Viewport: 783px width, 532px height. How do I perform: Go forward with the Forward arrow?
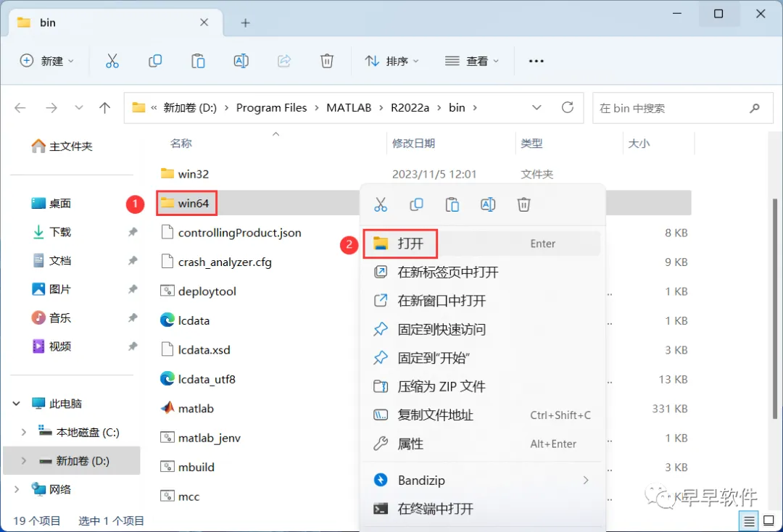[x=51, y=108]
